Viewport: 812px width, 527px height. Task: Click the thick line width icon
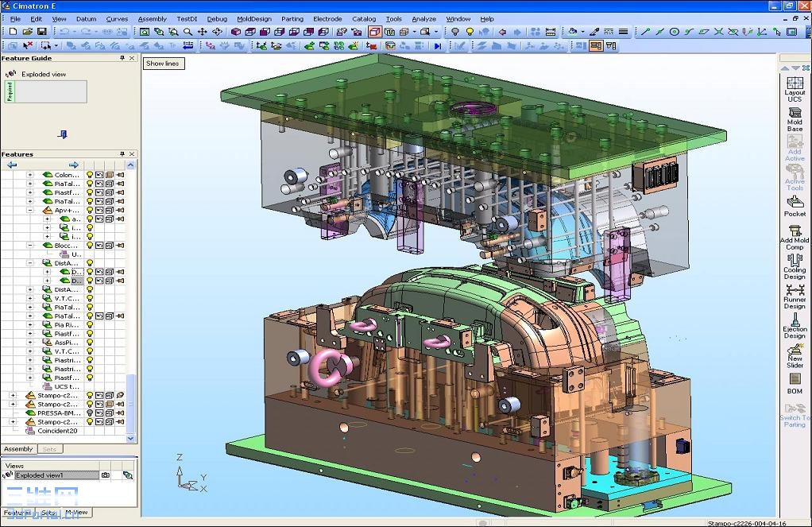click(x=624, y=32)
